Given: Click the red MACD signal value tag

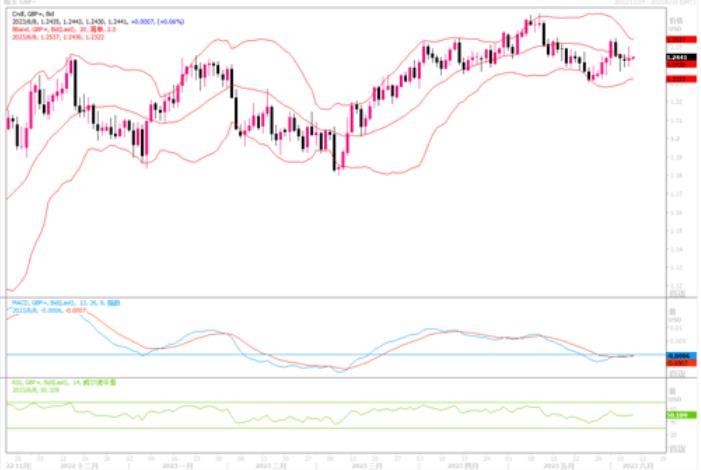Looking at the screenshot, I should [677, 362].
